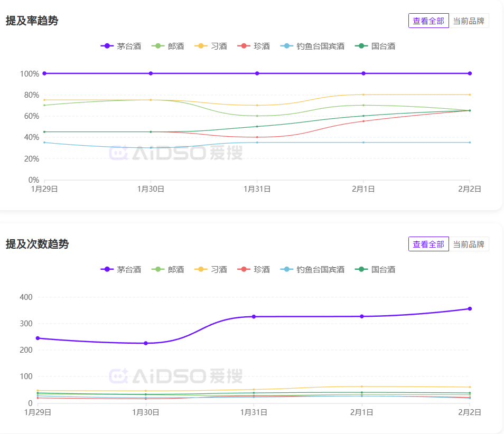Select 查看全部 tab for 提及率趋势
The height and width of the screenshot is (434, 504).
(x=428, y=21)
